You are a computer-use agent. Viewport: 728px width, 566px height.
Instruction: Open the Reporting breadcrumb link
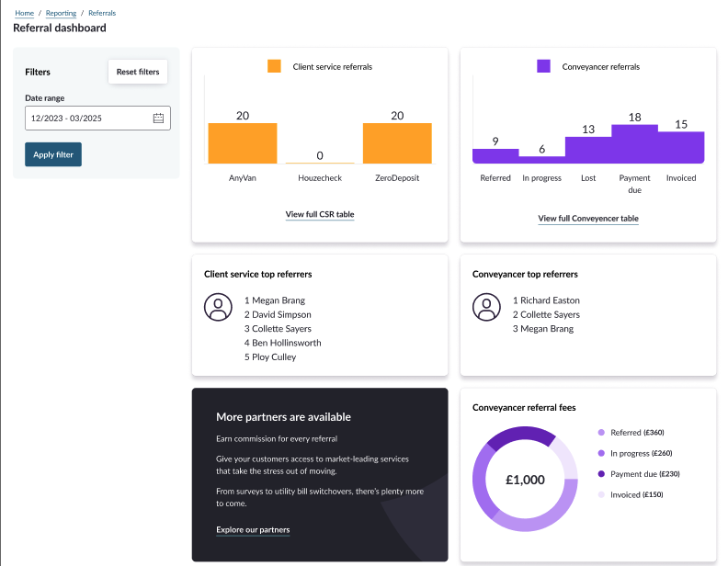61,13
